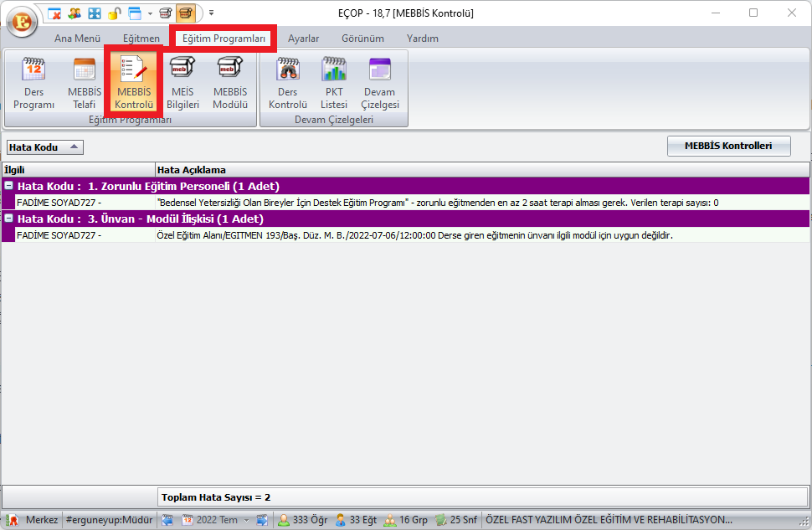
Task: Click the İlgili column header
Action: pyautogui.click(x=78, y=170)
